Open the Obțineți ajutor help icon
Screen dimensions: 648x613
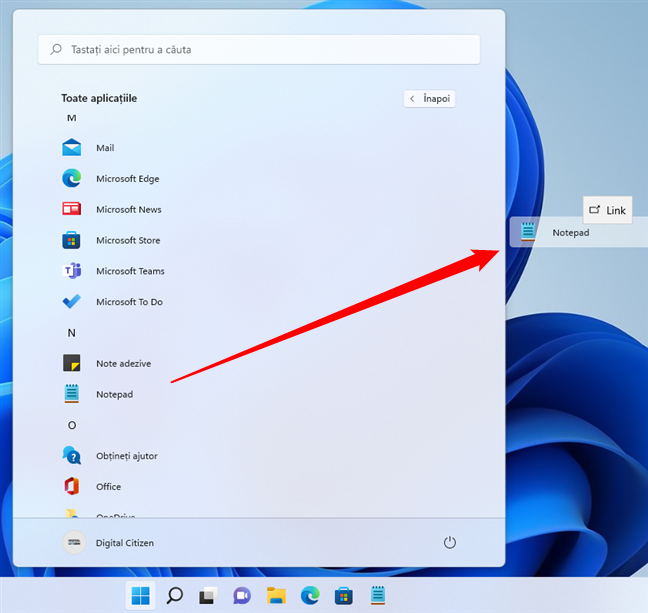72,456
